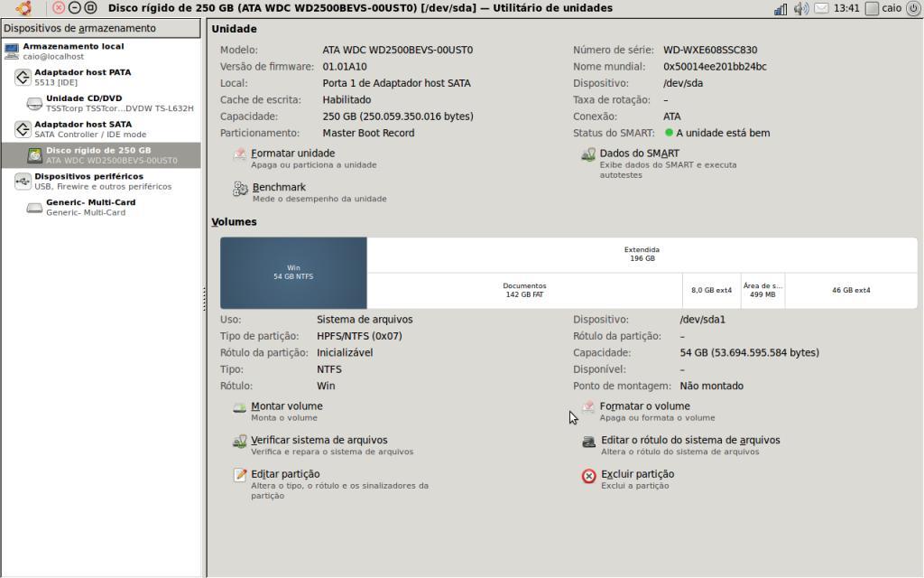This screenshot has height=578, width=924.
Task: Click the Editar partição pencil icon
Action: (239, 475)
